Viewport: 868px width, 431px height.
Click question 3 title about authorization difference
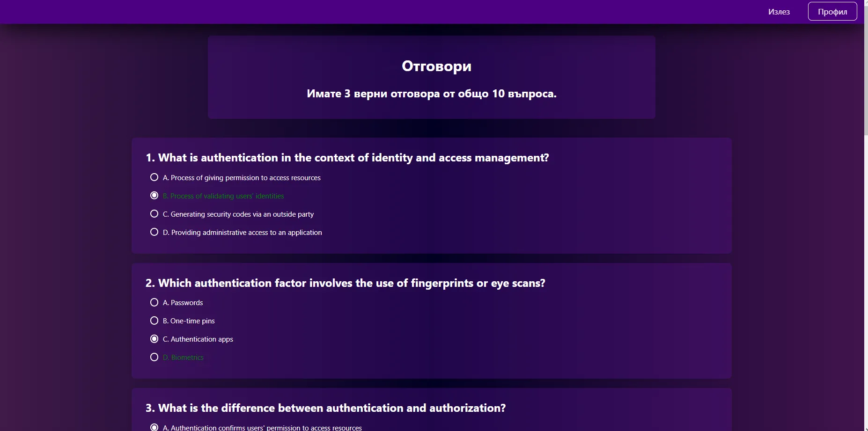[325, 408]
